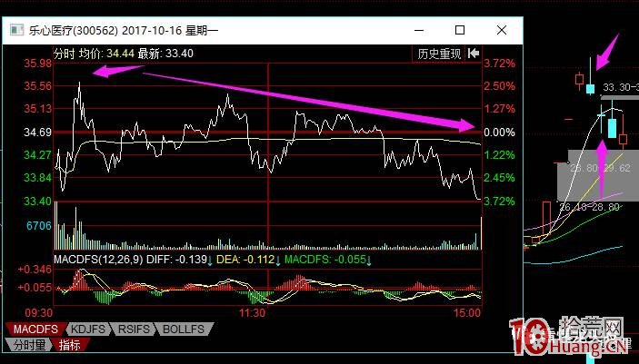The image size is (639, 364).
Task: Click the window title 乐心医疗(300562) 2017-10-16 星期一
Action: 123,31
